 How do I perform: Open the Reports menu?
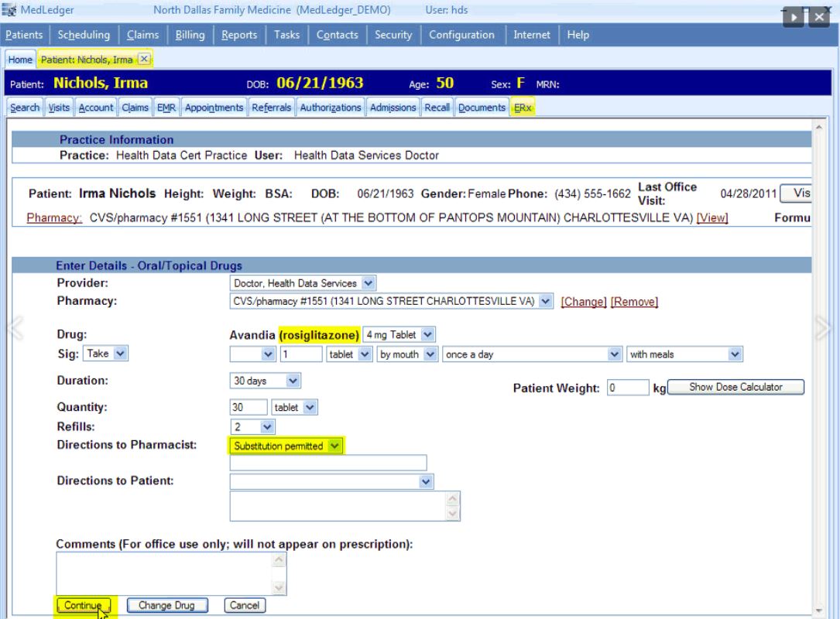pyautogui.click(x=239, y=35)
